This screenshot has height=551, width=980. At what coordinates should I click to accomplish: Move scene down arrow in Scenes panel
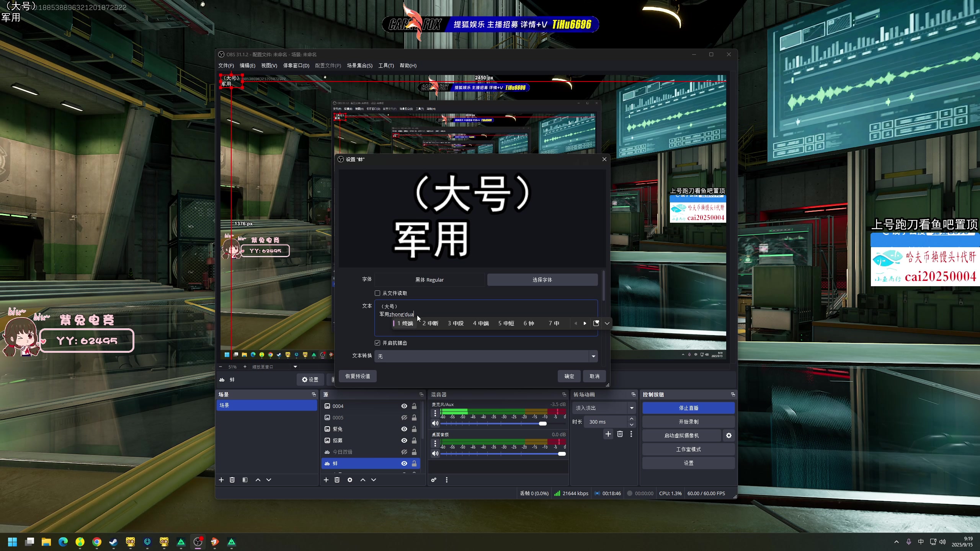tap(269, 480)
